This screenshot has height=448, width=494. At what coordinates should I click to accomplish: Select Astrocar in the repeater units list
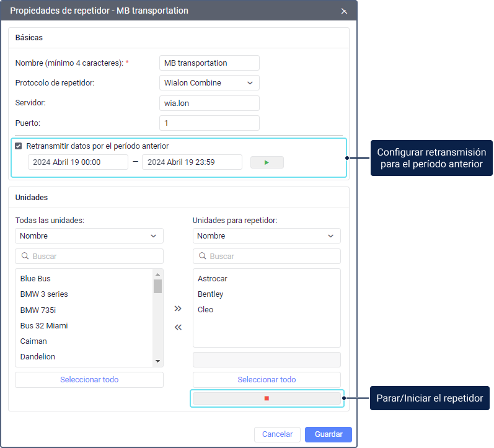213,279
